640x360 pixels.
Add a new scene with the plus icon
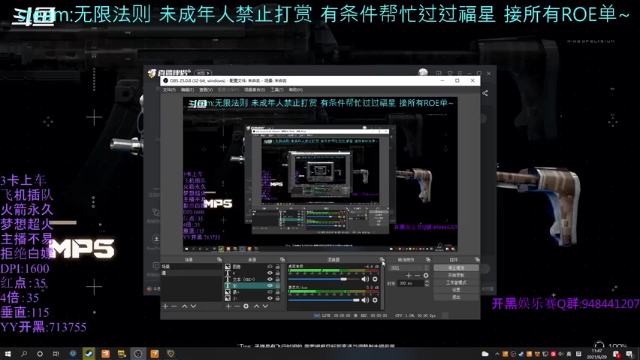coord(165,306)
